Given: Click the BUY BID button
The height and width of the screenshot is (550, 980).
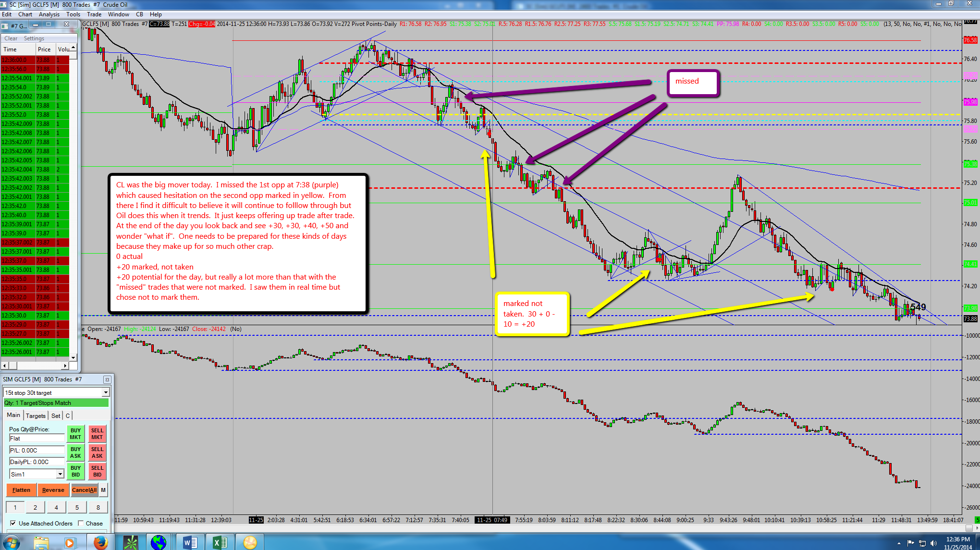Looking at the screenshot, I should click(x=75, y=471).
